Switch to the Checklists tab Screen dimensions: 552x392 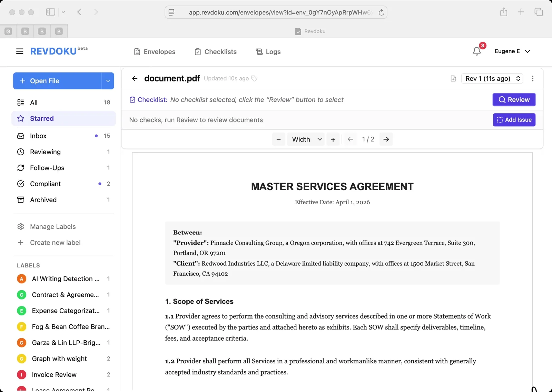215,51
